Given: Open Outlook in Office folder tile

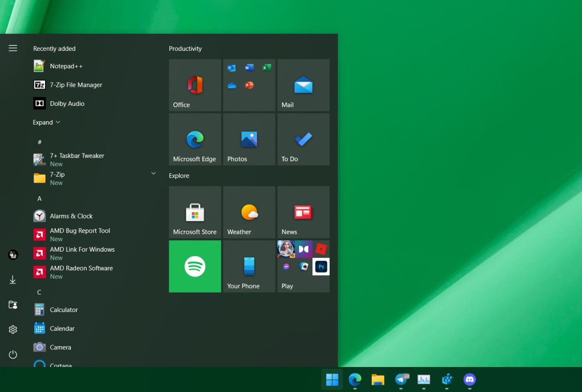Looking at the screenshot, I should coord(232,68).
